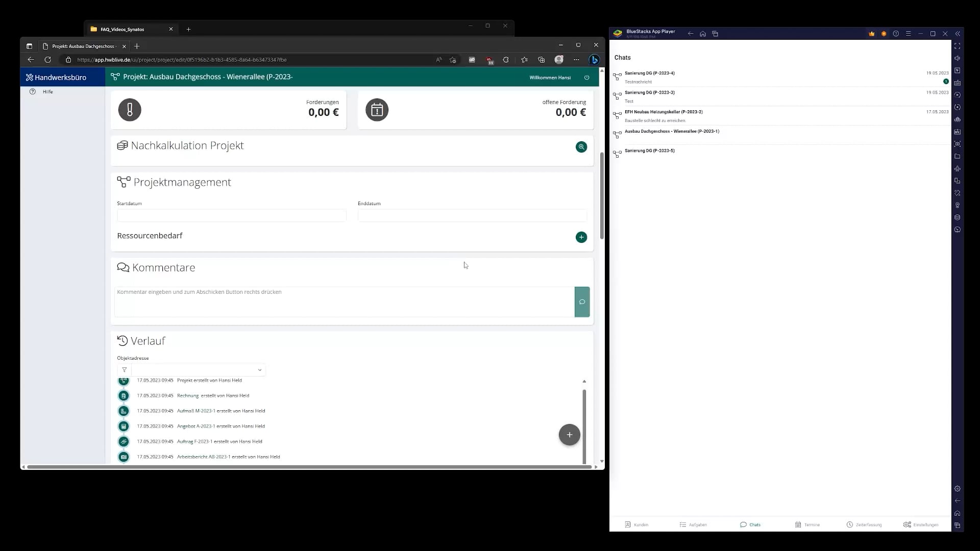Click the horizontal scrollbar at page bottom
This screenshot has height=551, width=980.
(309, 467)
